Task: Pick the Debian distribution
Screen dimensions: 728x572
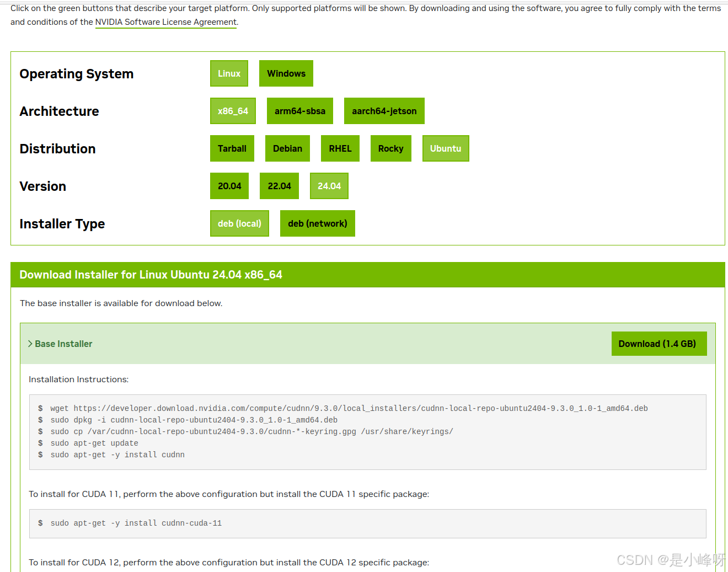Action: (287, 148)
